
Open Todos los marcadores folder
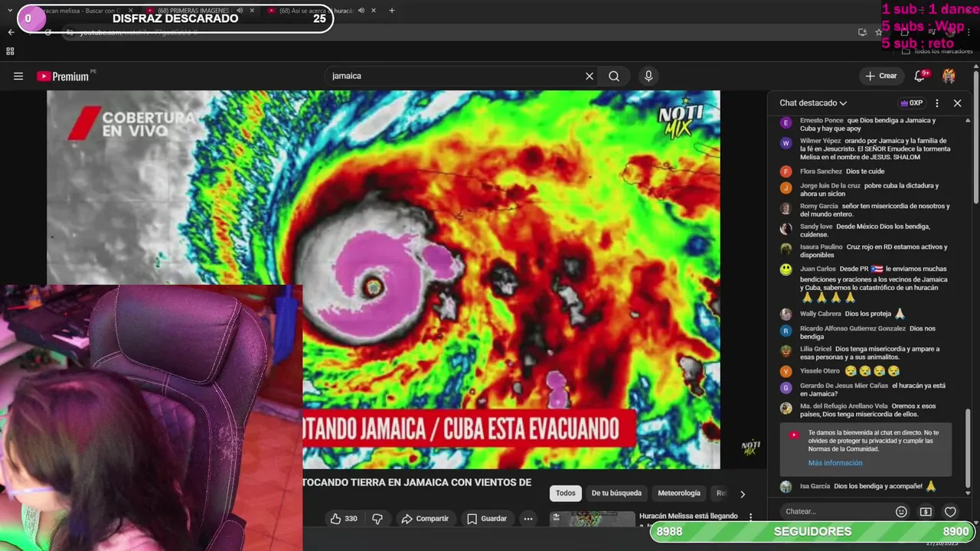[938, 51]
